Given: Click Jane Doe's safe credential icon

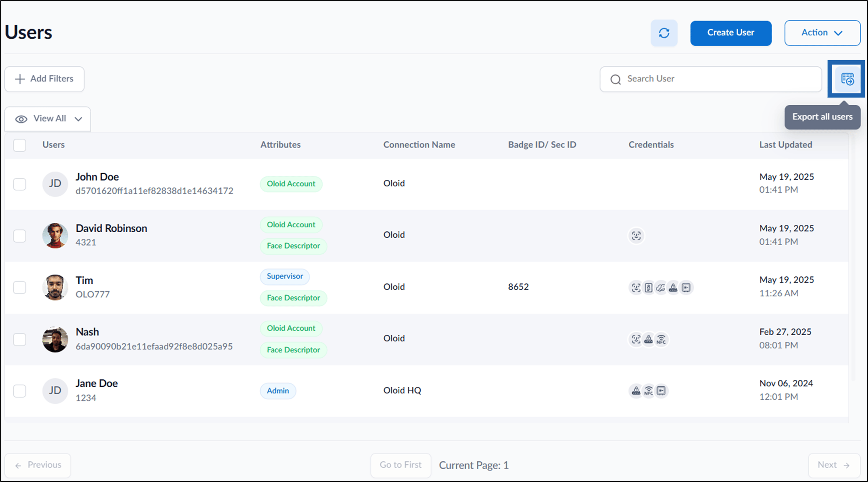Looking at the screenshot, I should [x=661, y=391].
